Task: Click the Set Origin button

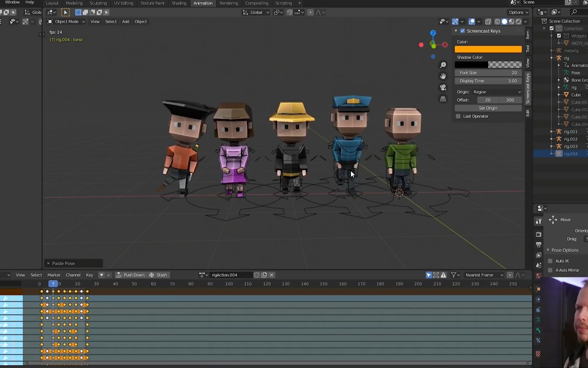Action: point(488,108)
